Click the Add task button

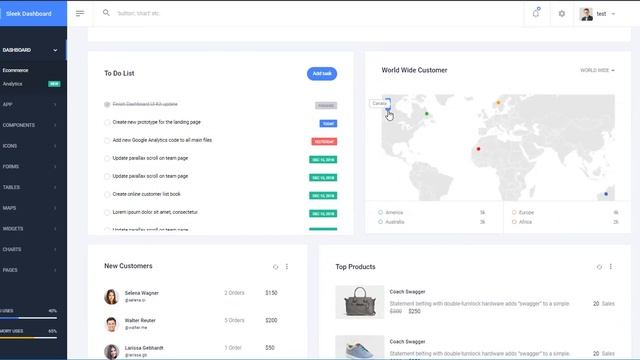[322, 73]
